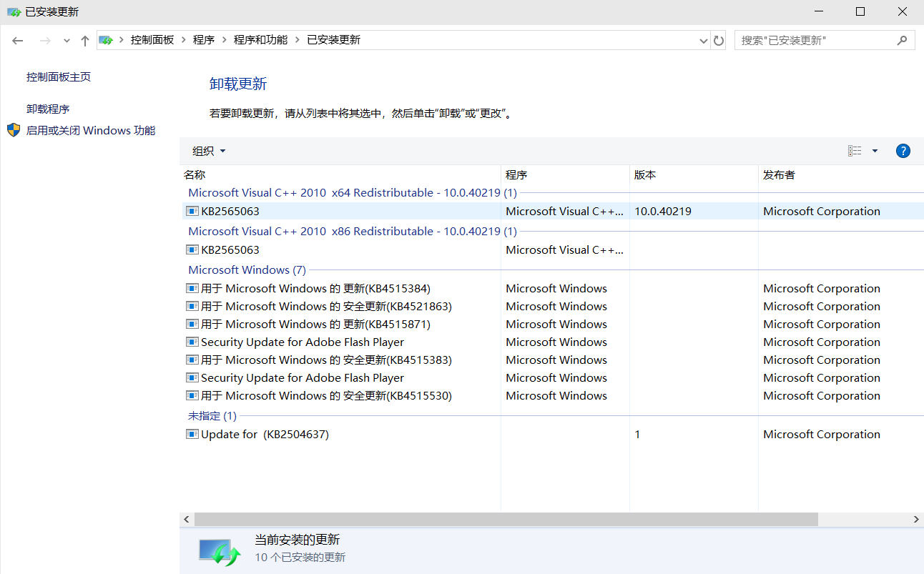Click the icon of the KB2565063 update entry
Viewport: 924px width, 574px height.
tap(192, 210)
